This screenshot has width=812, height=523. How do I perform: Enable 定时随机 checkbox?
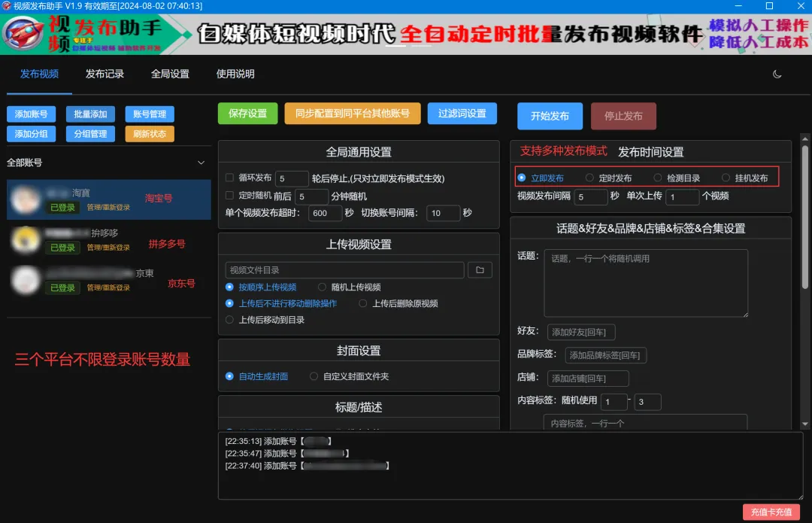[x=229, y=196]
